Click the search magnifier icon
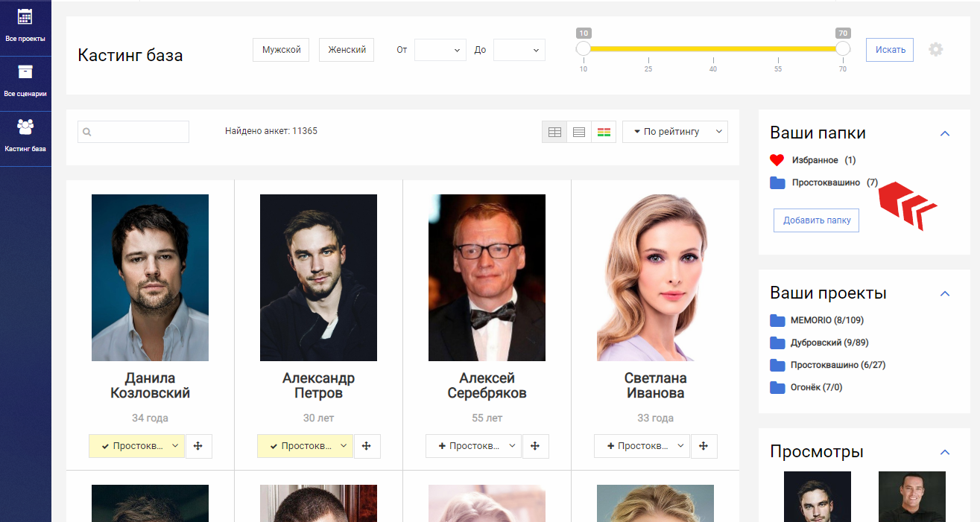Image resolution: width=980 pixels, height=522 pixels. (x=87, y=133)
